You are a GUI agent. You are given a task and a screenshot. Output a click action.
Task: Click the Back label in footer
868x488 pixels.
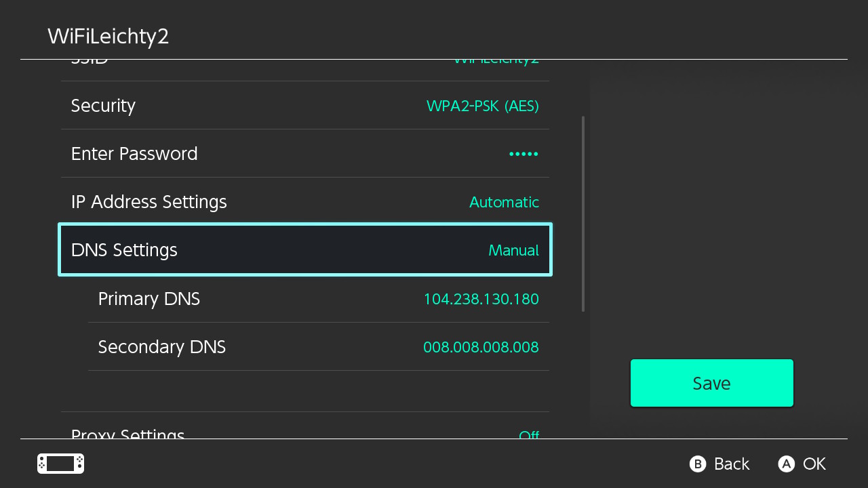(x=731, y=464)
